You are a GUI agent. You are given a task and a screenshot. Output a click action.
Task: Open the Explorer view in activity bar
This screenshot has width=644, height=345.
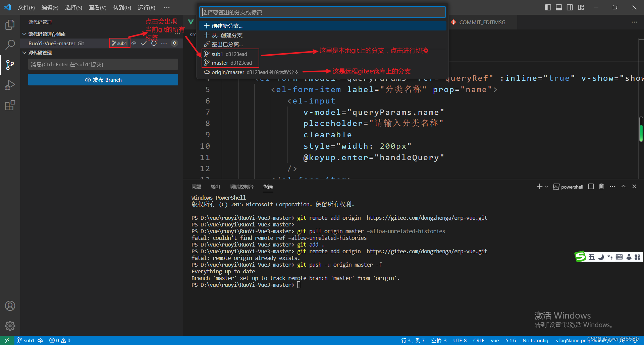[10, 25]
